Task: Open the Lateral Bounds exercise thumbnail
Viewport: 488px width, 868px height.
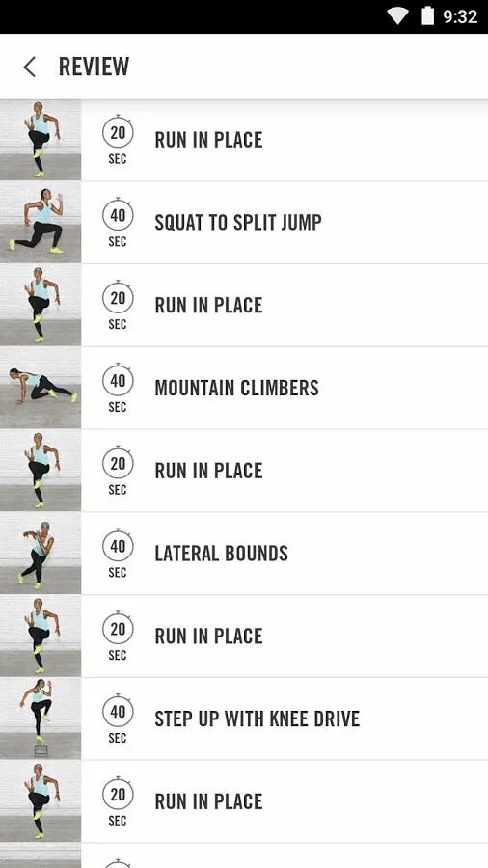Action: [x=41, y=554]
